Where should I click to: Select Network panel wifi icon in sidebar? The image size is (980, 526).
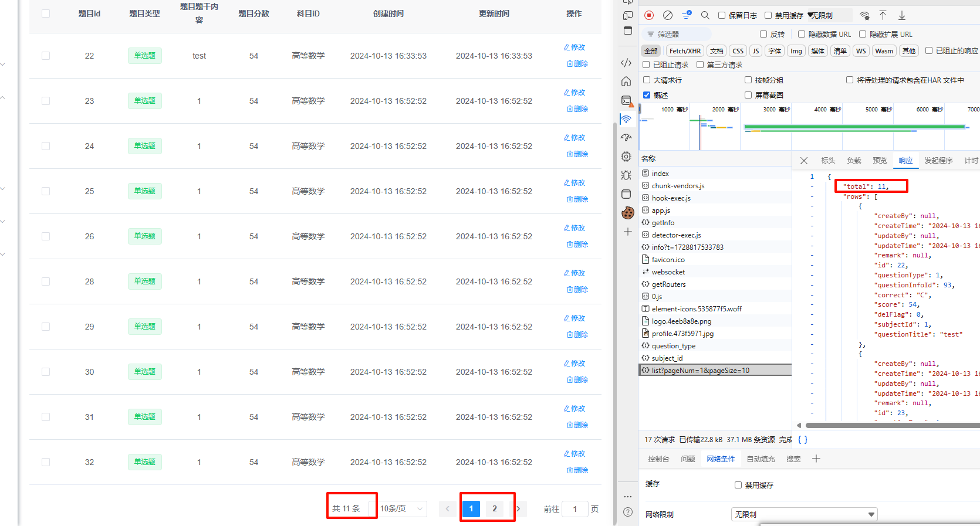[626, 119]
